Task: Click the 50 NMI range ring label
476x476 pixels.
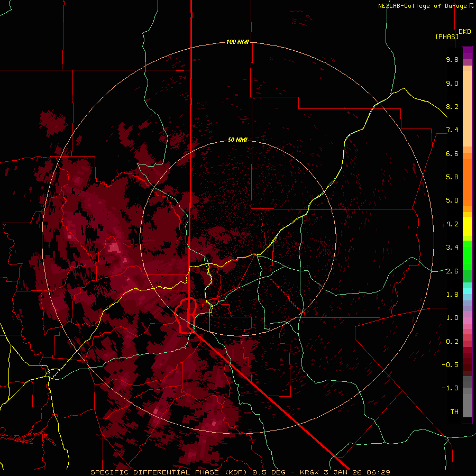Action: [237, 140]
